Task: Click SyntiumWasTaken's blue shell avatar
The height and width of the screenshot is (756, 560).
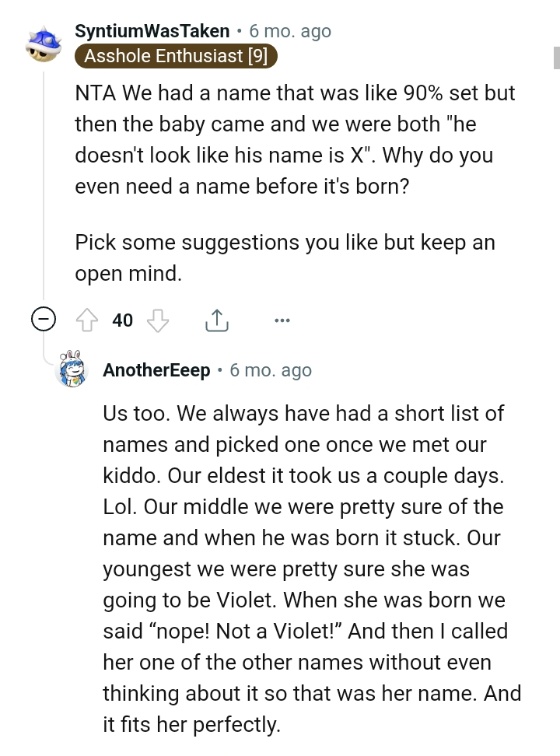Action: click(x=44, y=44)
